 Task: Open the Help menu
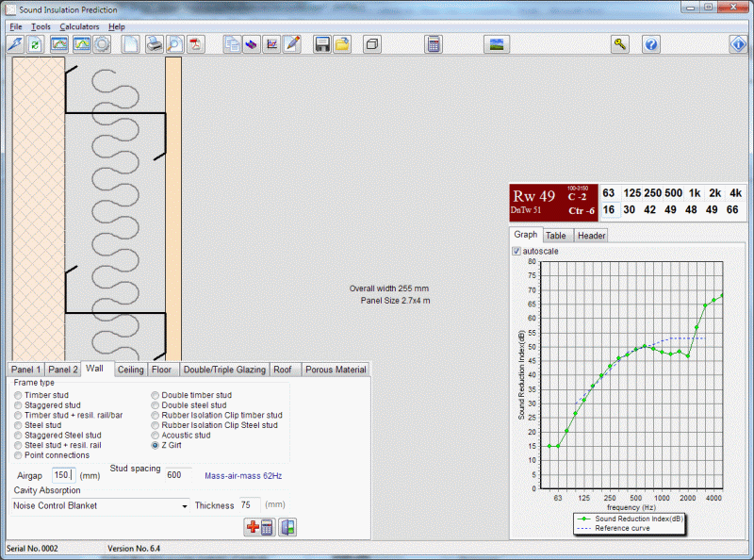(116, 27)
